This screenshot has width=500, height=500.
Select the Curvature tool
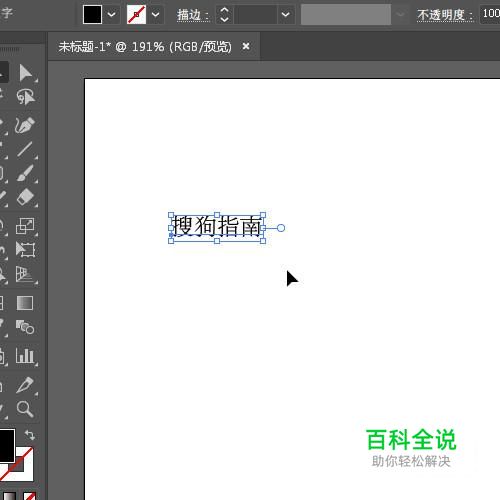(25, 125)
